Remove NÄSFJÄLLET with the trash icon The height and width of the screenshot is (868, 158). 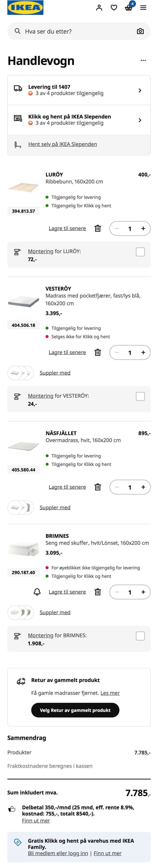[x=98, y=487]
